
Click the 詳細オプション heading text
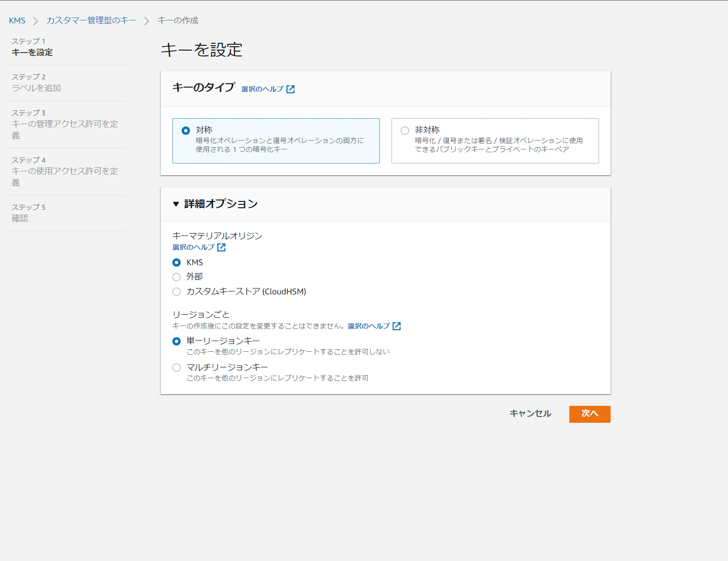point(221,204)
